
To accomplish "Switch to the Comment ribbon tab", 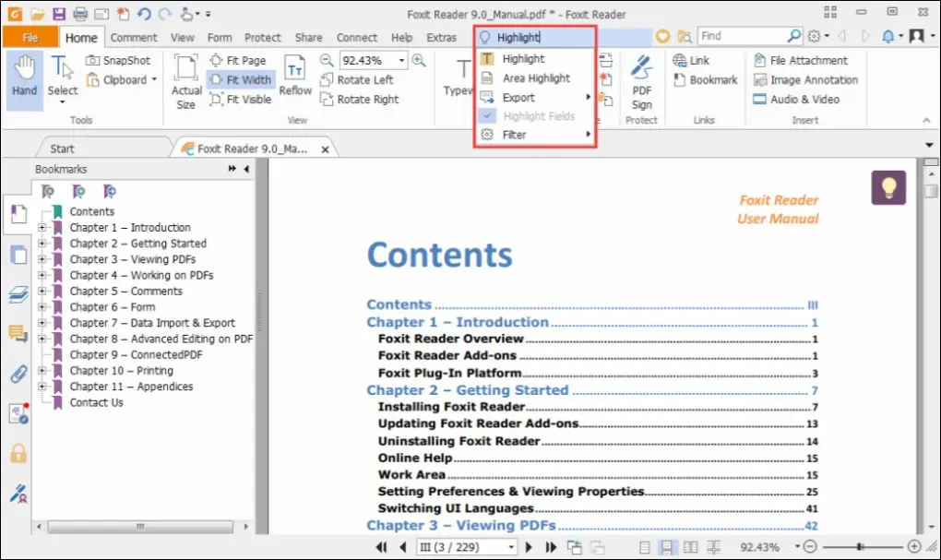I will point(134,37).
